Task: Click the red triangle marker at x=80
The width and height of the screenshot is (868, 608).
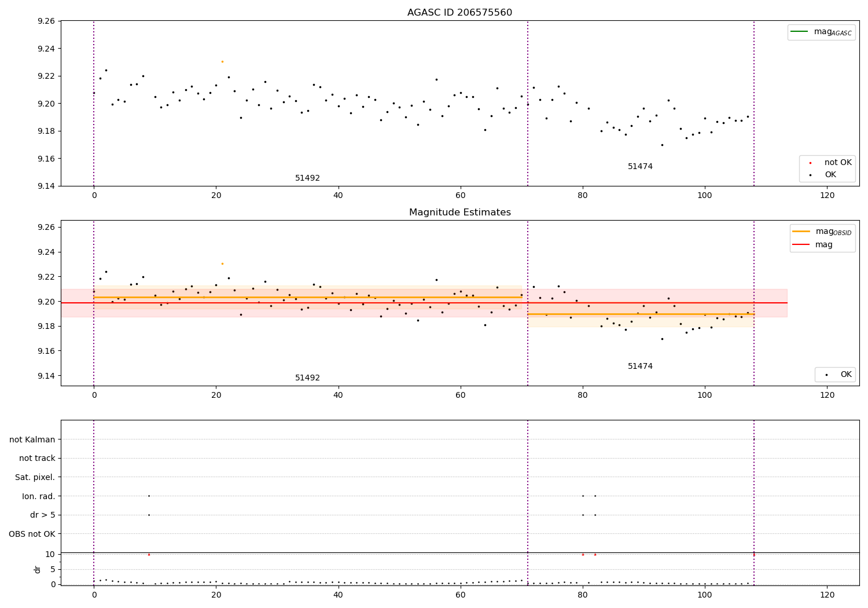Action: [x=583, y=554]
